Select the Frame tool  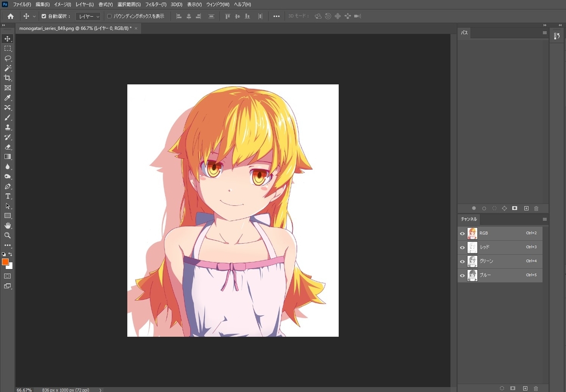click(x=8, y=88)
